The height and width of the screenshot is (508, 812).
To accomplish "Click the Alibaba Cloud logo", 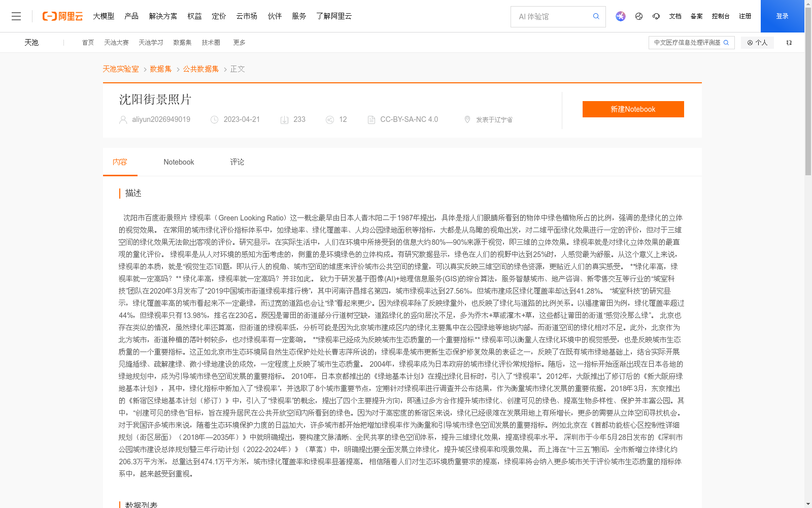I will tap(62, 16).
